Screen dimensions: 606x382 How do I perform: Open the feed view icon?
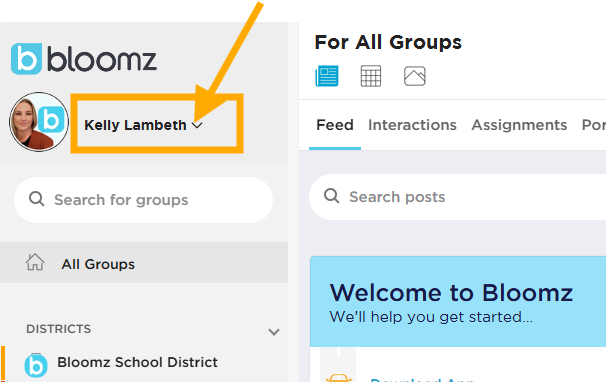[327, 76]
